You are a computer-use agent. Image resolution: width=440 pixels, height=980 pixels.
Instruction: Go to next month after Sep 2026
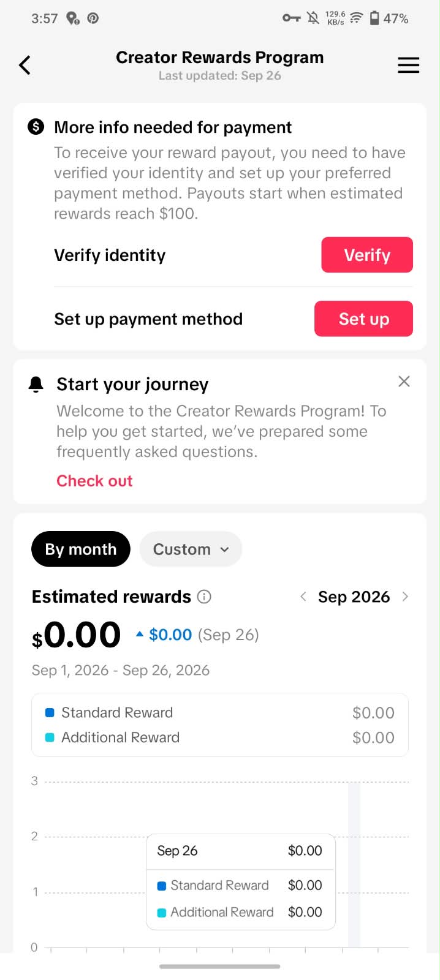[405, 597]
